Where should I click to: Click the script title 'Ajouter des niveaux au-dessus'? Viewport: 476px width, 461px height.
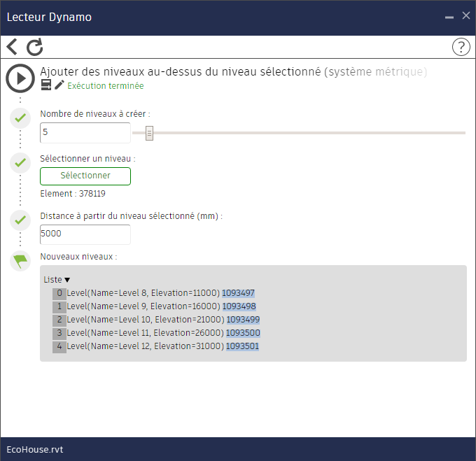(x=233, y=72)
